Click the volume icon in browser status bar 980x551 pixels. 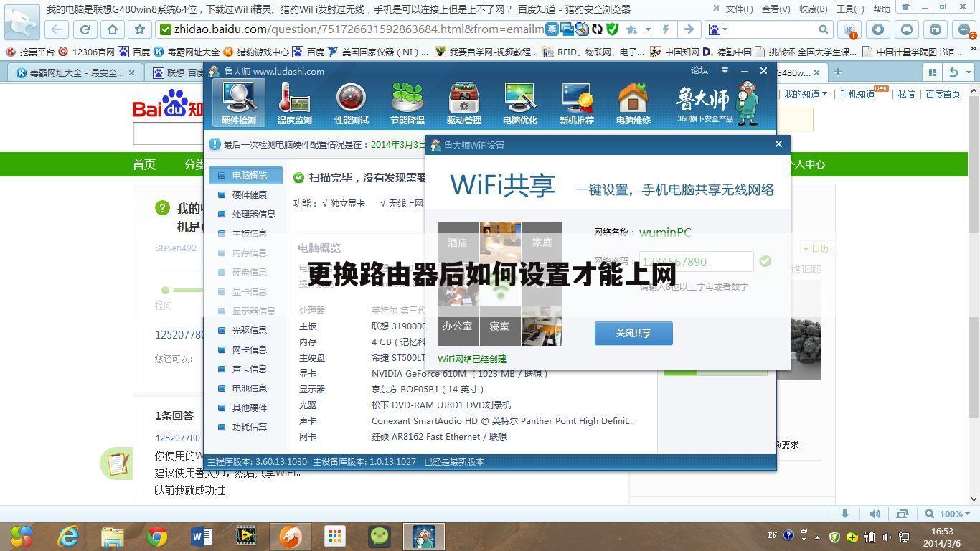click(x=875, y=514)
